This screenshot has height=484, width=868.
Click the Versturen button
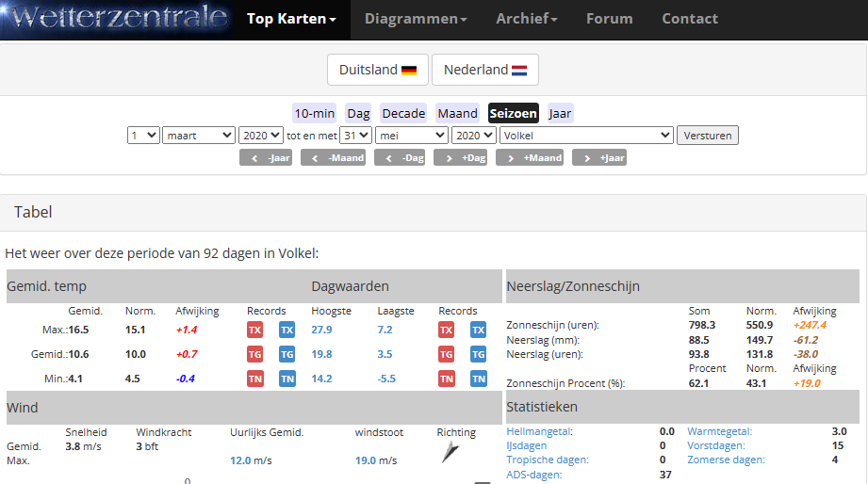click(708, 136)
